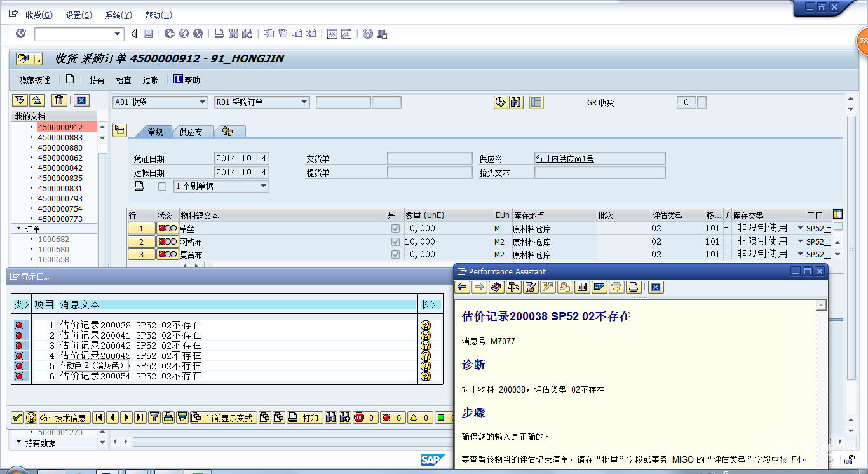This screenshot has height=474, width=868.
Task: Collapse the 订单 tree node
Action: [x=18, y=229]
